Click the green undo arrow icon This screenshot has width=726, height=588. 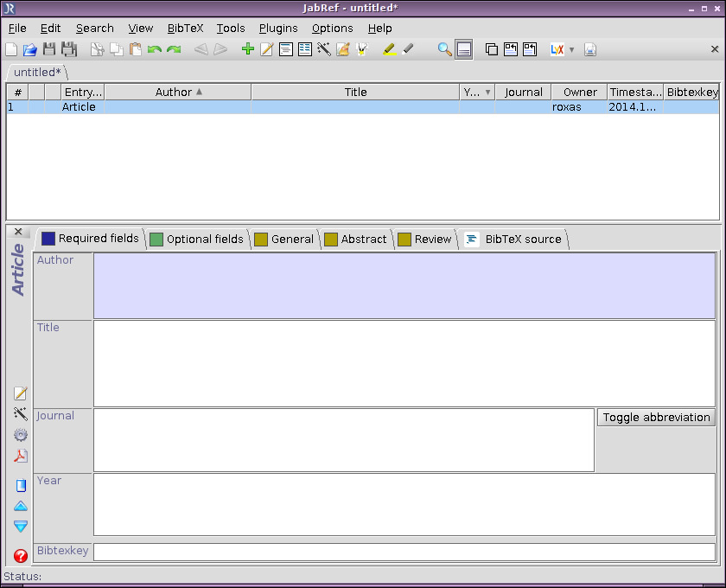[155, 49]
